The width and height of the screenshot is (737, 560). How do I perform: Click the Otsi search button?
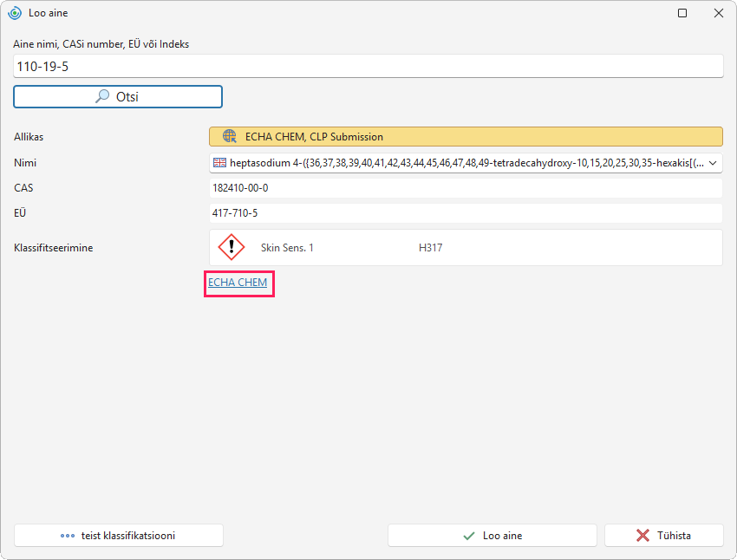click(x=118, y=97)
